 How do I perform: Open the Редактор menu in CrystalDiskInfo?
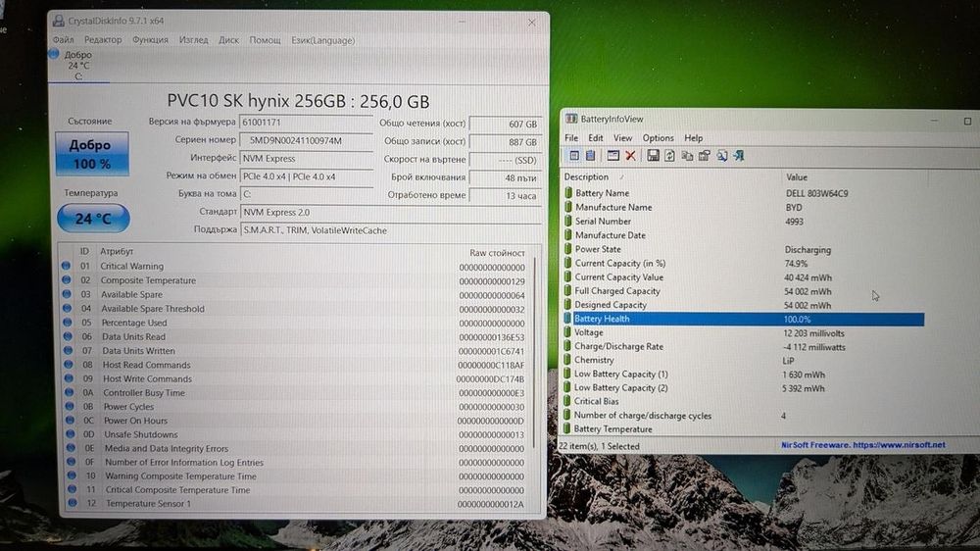(103, 40)
